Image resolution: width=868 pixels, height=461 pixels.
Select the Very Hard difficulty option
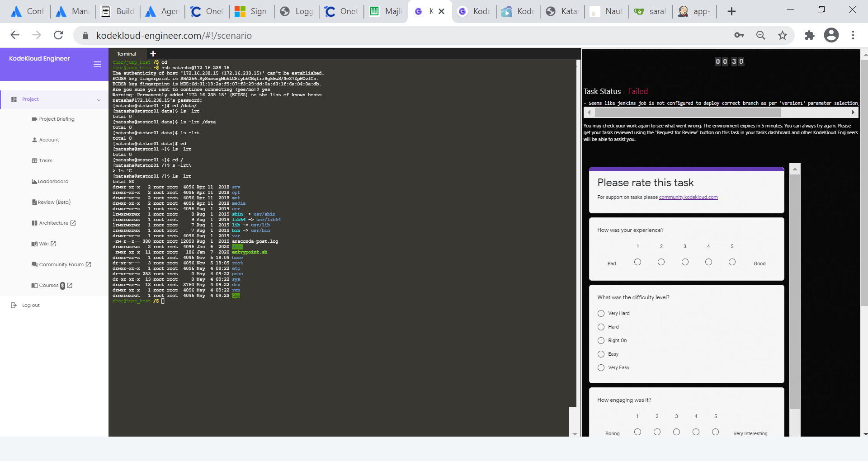[601, 313]
